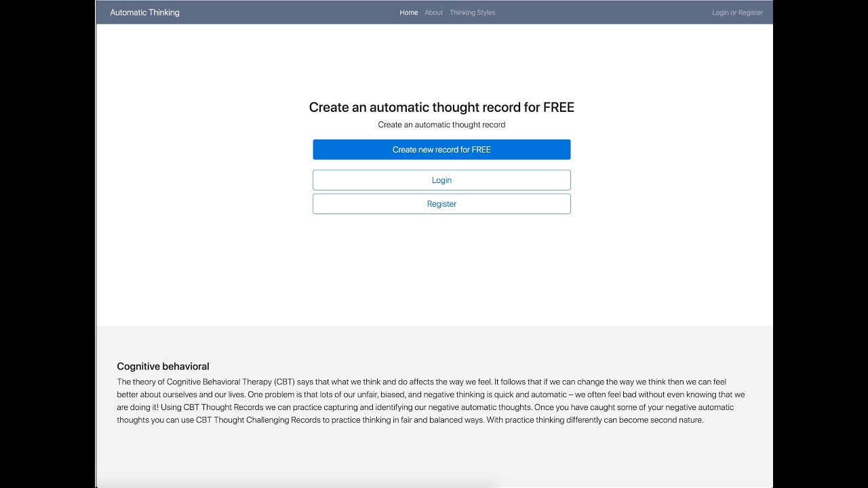Click the outlined Register button

pos(441,204)
